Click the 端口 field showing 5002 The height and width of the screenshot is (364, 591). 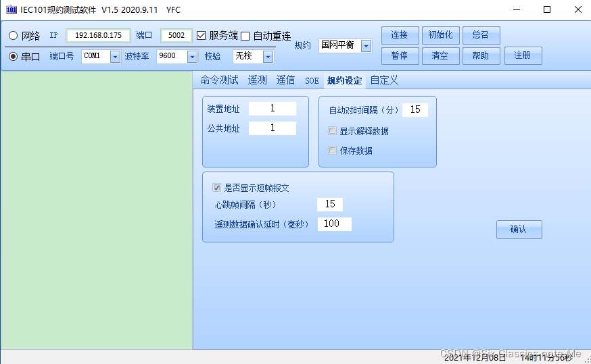[176, 35]
